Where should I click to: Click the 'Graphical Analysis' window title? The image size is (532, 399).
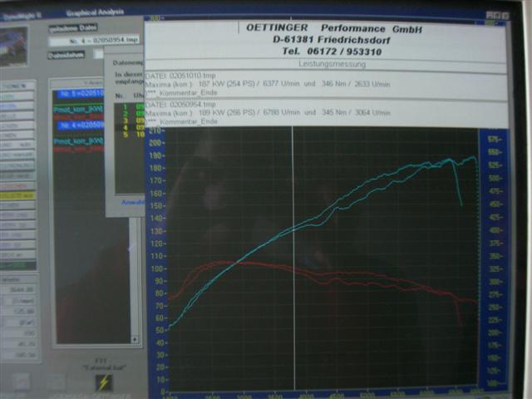pos(95,12)
